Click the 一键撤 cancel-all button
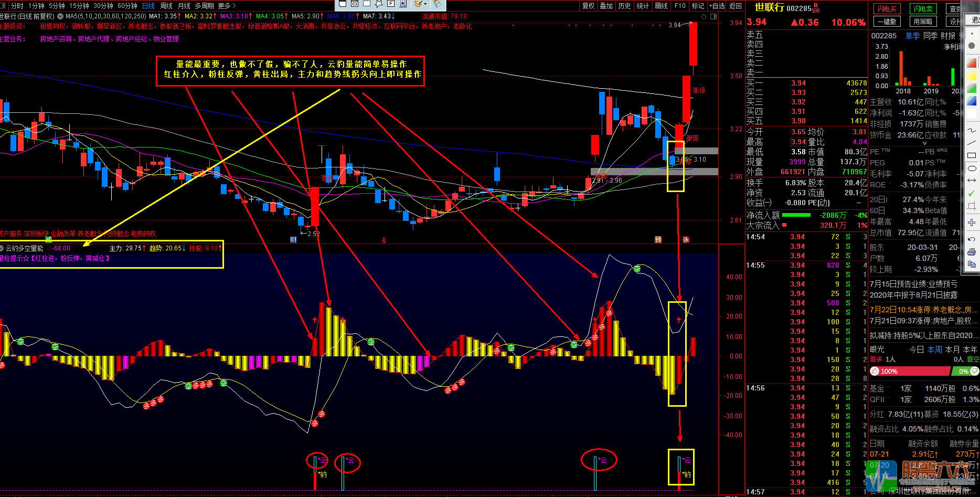The height and width of the screenshot is (497, 980). tap(887, 22)
